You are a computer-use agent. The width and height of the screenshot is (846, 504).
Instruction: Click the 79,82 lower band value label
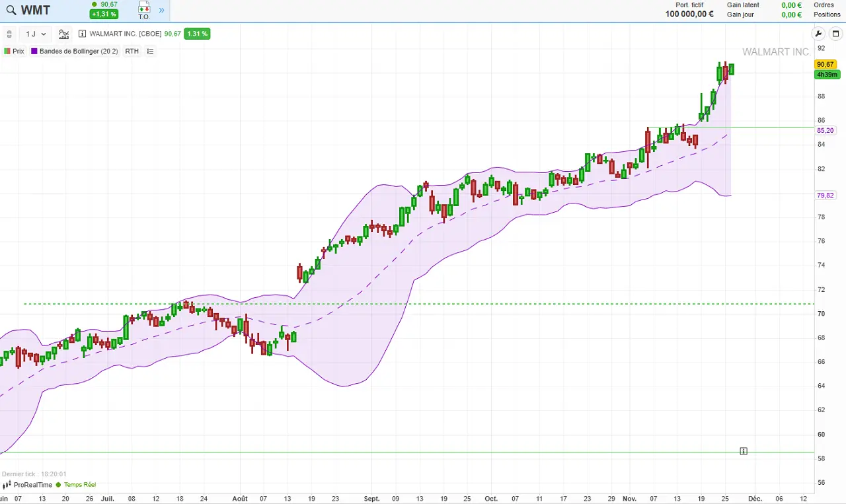825,196
